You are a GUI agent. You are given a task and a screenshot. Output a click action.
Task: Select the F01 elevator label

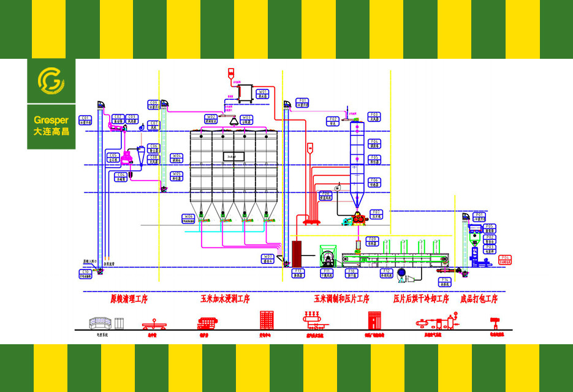302,103
